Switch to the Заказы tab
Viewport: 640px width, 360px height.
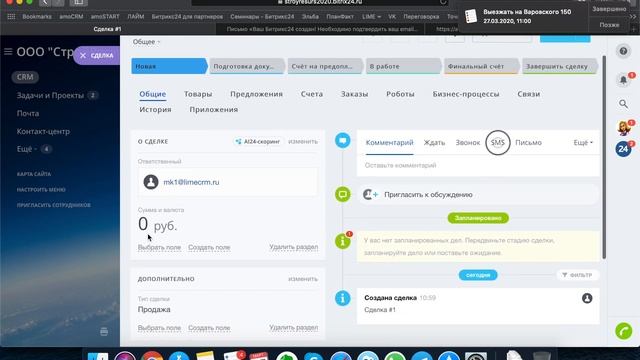point(354,94)
